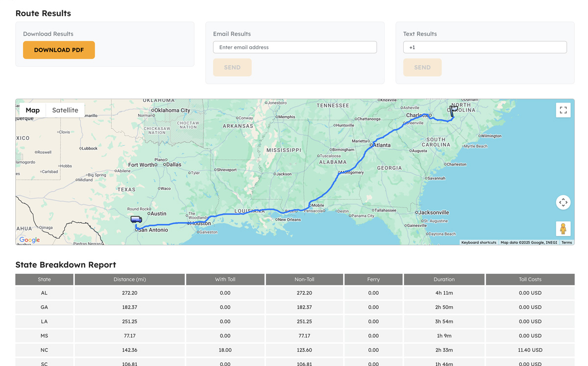Open the map Terms link
Viewport: 588px width, 366px height.
(566, 242)
